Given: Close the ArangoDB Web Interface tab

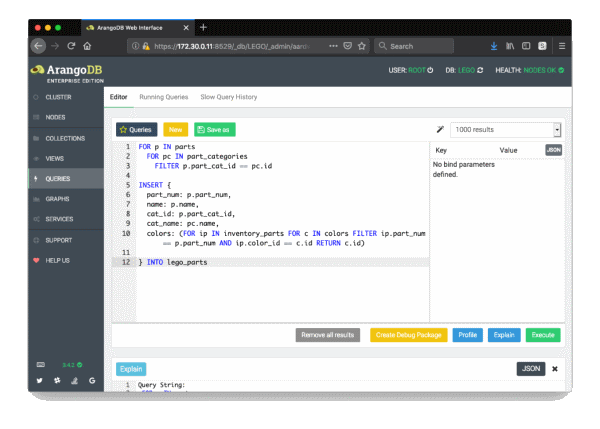Looking at the screenshot, I should pyautogui.click(x=186, y=28).
